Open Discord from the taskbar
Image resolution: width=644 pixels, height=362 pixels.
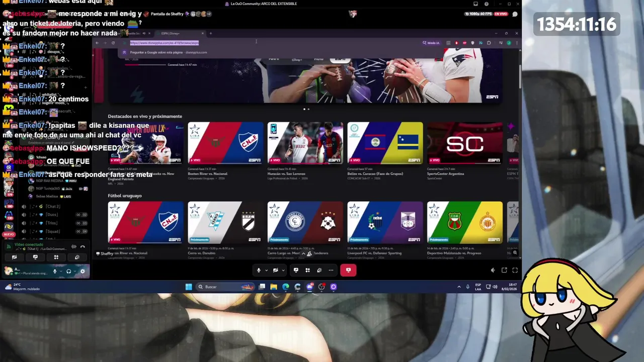309,287
